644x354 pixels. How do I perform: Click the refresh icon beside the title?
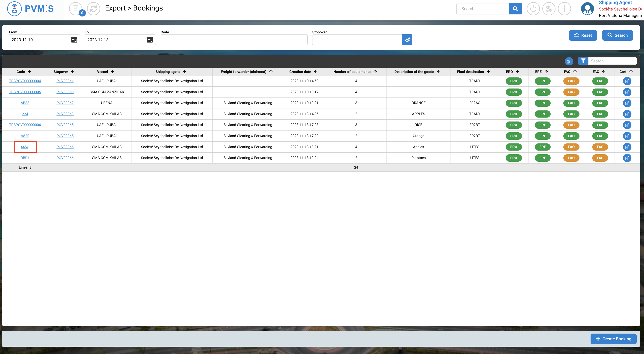click(94, 9)
